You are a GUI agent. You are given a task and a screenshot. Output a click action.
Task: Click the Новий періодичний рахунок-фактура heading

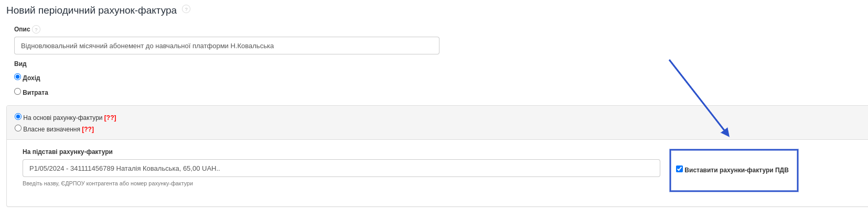pos(91,10)
